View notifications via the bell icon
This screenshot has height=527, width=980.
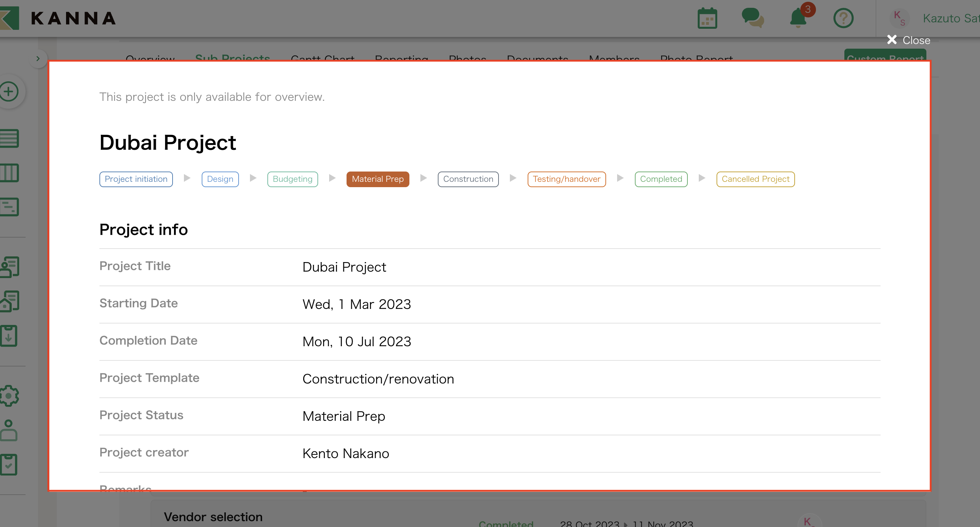pyautogui.click(x=798, y=18)
